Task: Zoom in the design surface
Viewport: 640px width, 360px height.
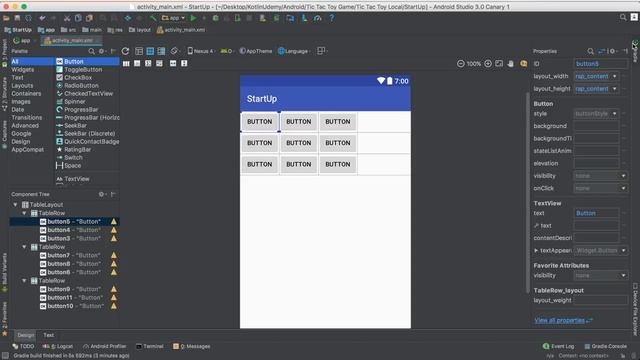Action: point(488,64)
